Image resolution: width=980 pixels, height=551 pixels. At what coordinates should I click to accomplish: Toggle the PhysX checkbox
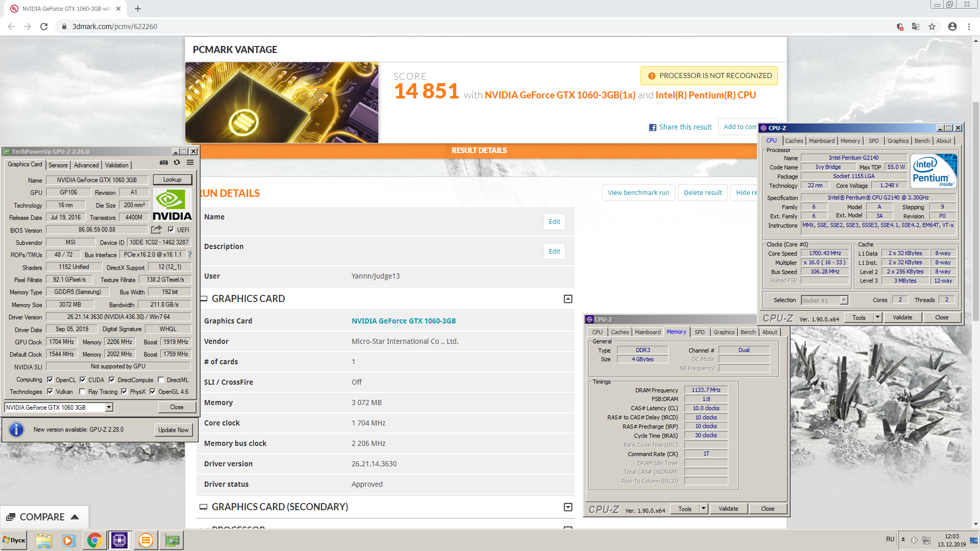pyautogui.click(x=124, y=392)
